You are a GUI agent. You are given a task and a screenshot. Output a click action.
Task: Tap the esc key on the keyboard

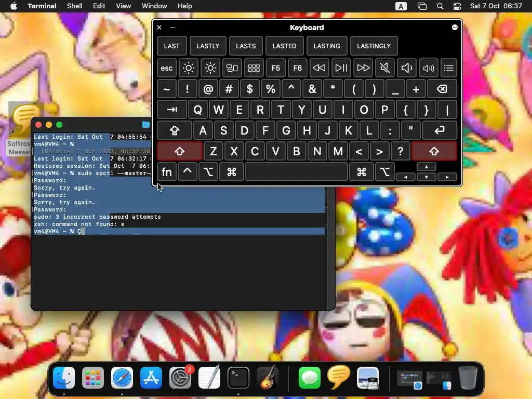pos(167,68)
